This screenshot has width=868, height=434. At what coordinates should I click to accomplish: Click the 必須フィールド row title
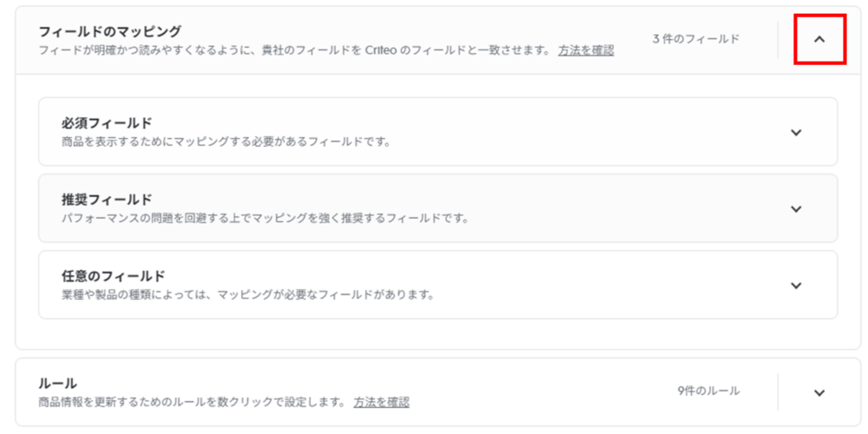[x=108, y=122]
